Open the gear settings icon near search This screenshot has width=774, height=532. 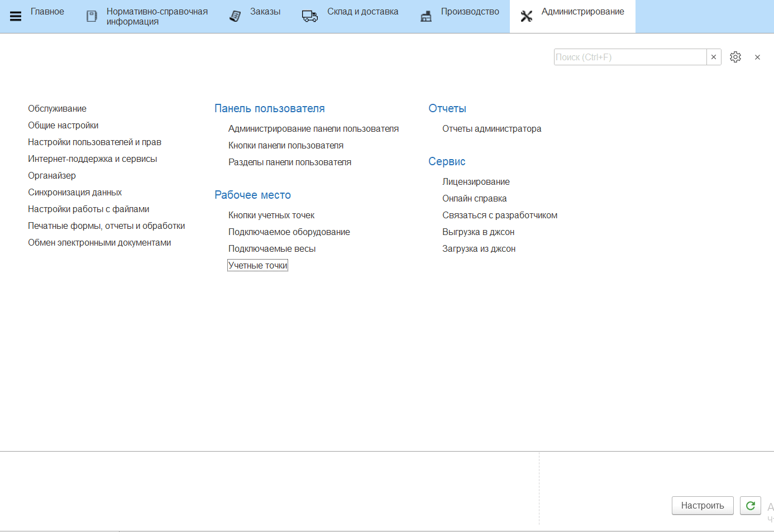735,57
